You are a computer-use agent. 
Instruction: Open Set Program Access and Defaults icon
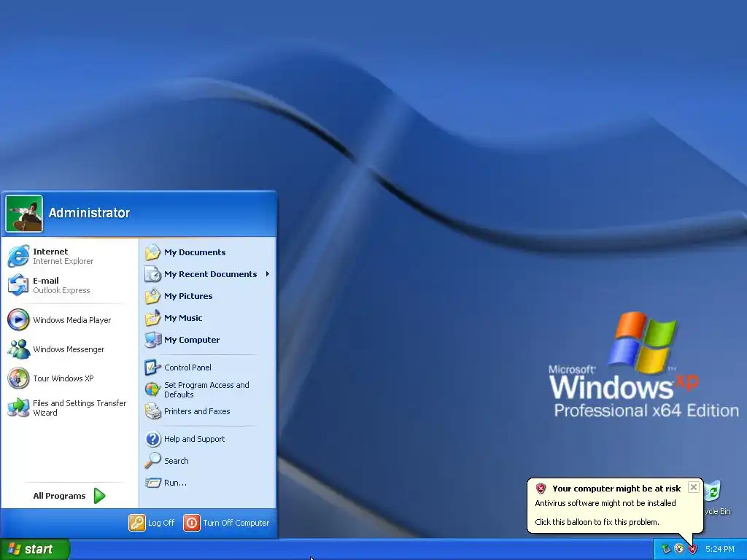click(153, 389)
